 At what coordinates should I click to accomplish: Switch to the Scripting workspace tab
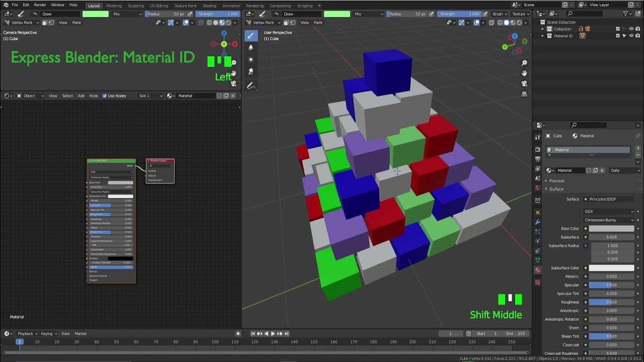coord(305,6)
